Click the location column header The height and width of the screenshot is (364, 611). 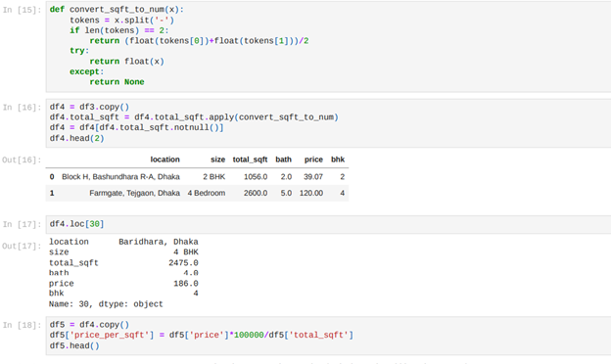pyautogui.click(x=164, y=159)
